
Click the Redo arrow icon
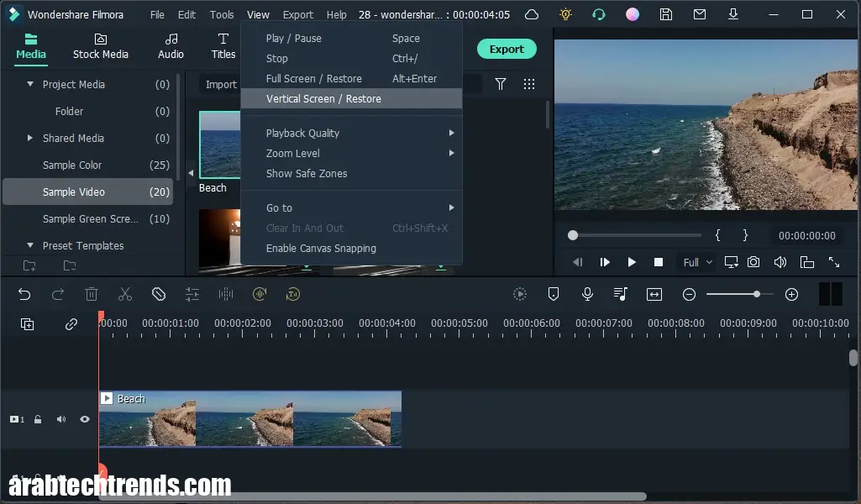pyautogui.click(x=57, y=294)
